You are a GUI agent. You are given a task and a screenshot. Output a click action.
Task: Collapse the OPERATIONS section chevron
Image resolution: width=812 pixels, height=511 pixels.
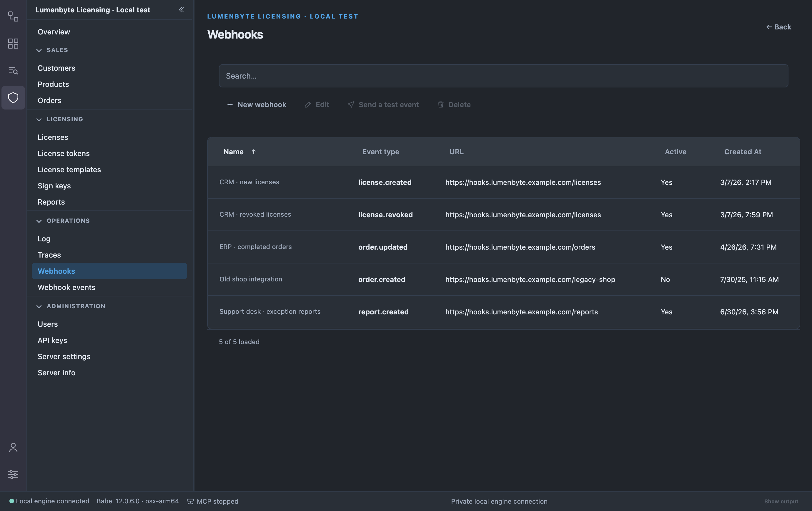coord(39,221)
